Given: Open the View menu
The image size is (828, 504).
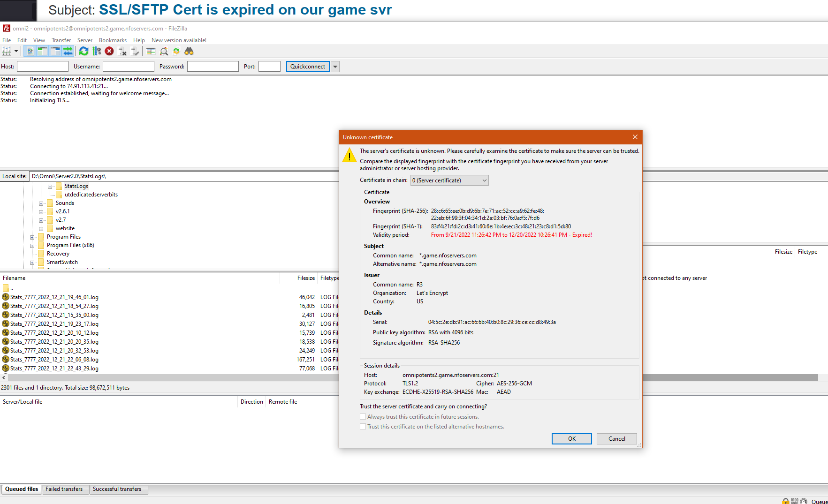Looking at the screenshot, I should pyautogui.click(x=39, y=40).
